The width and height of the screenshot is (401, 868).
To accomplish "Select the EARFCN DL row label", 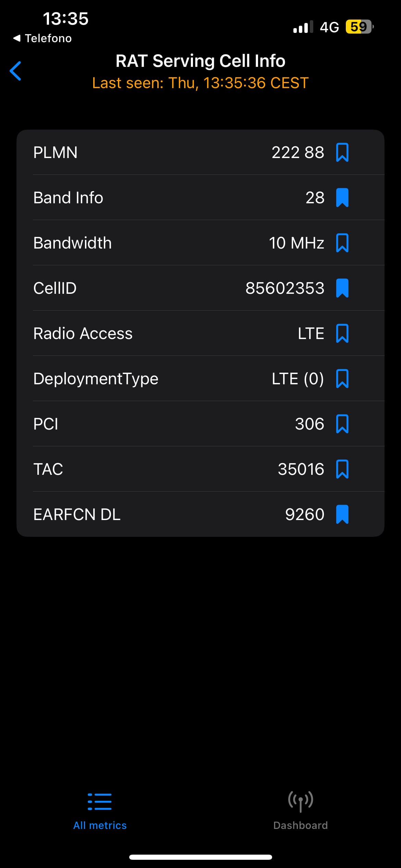I will tap(77, 515).
